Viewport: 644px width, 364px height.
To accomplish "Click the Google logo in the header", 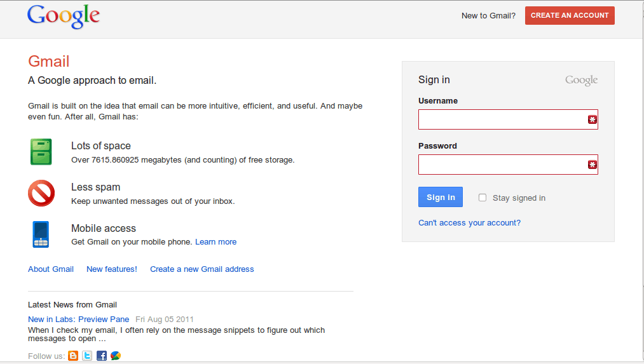I will click(64, 17).
